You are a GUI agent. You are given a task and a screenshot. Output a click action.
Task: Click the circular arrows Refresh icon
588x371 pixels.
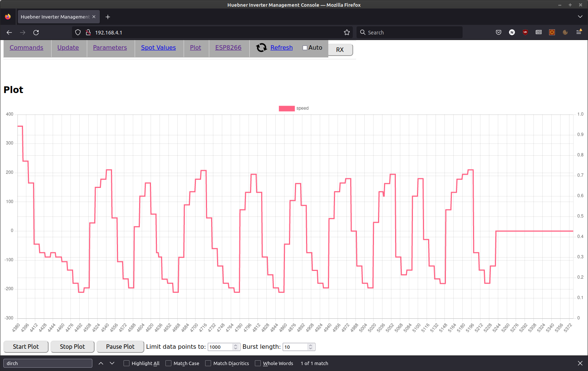[262, 47]
